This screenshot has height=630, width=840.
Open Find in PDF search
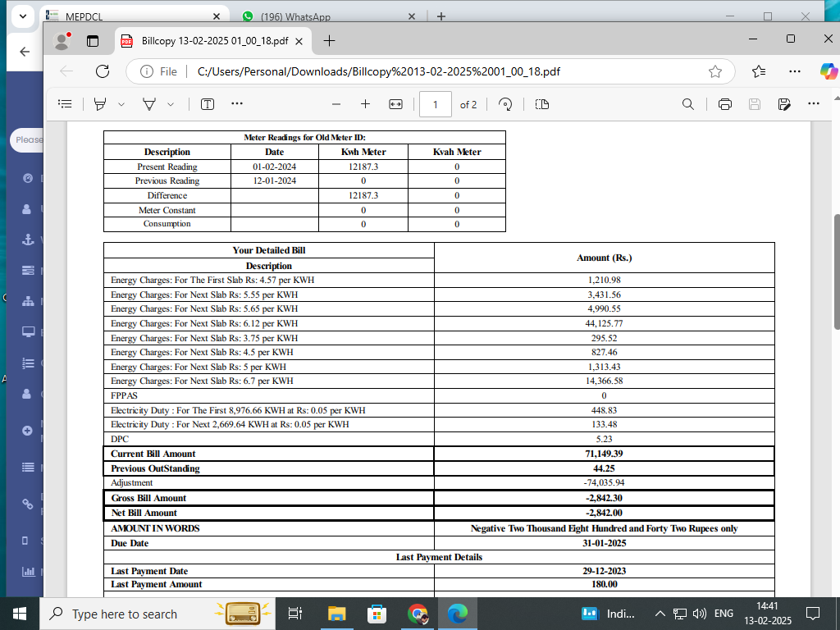(689, 104)
